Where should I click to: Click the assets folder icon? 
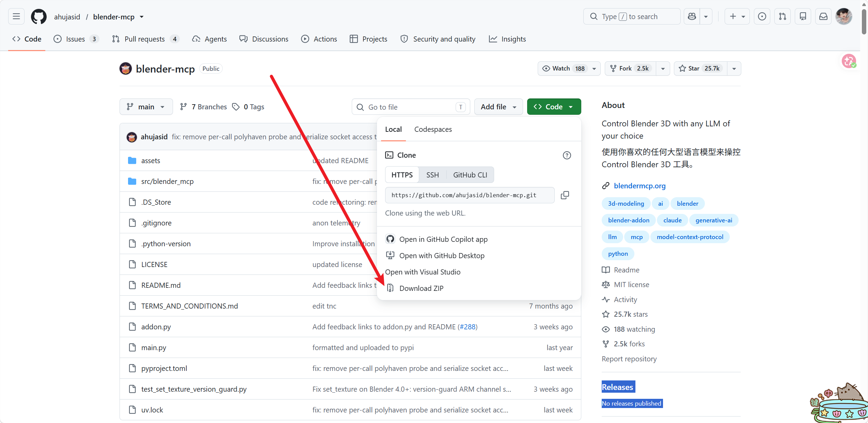click(x=132, y=160)
